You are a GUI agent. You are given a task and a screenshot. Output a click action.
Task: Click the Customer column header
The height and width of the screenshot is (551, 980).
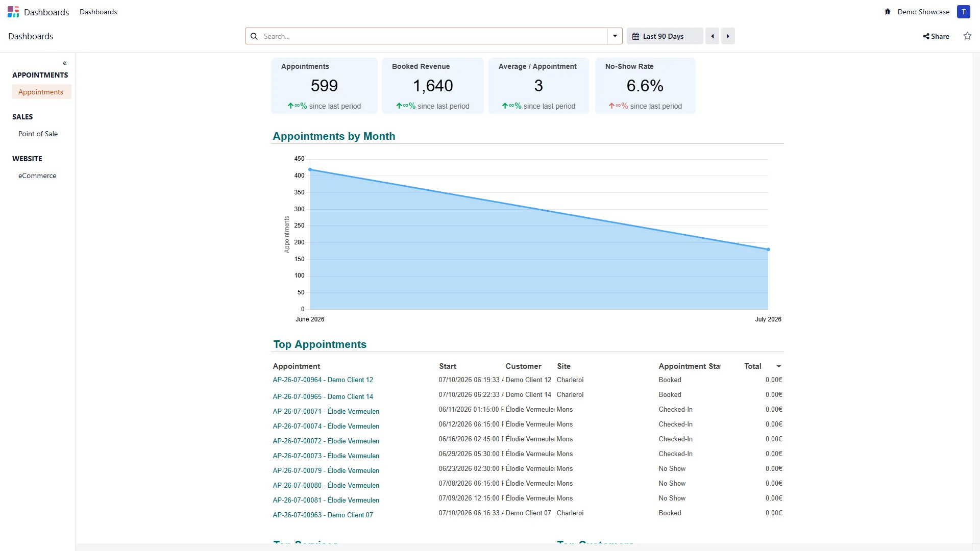pos(523,366)
